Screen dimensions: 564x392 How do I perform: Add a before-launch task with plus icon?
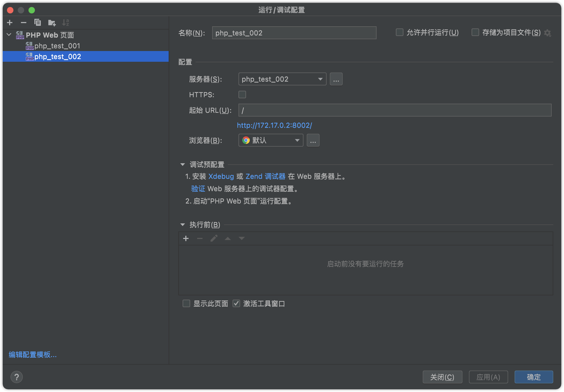point(186,238)
